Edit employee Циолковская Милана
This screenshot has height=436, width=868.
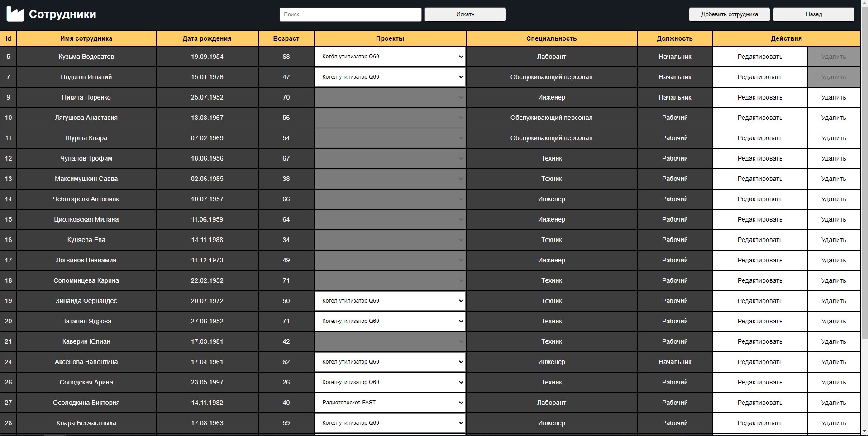pos(760,220)
